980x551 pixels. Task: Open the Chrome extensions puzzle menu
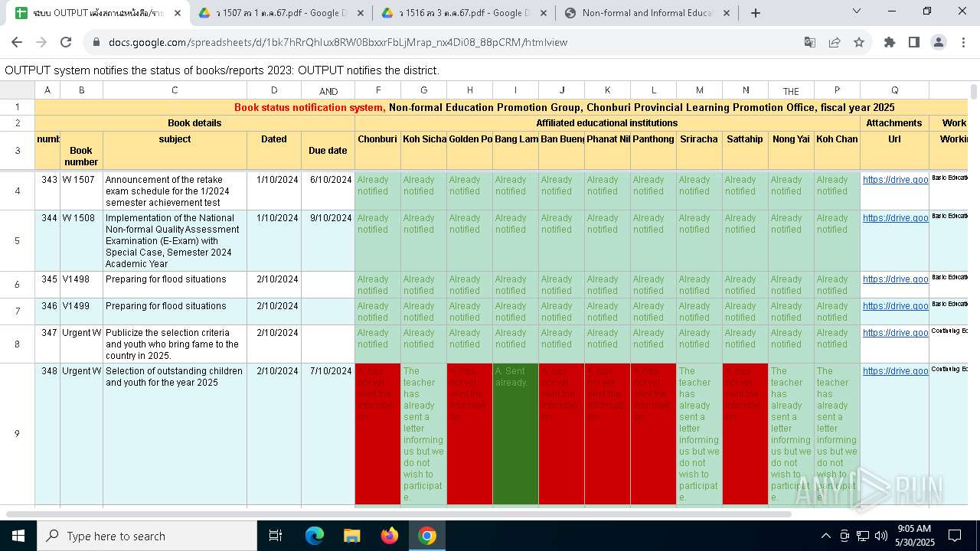pos(890,42)
